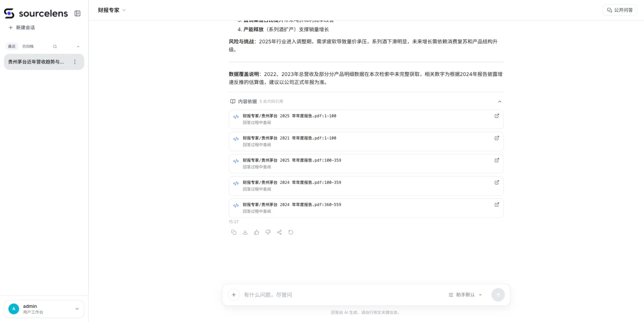
Task: Click the 公开问答 button
Action: pyautogui.click(x=620, y=10)
